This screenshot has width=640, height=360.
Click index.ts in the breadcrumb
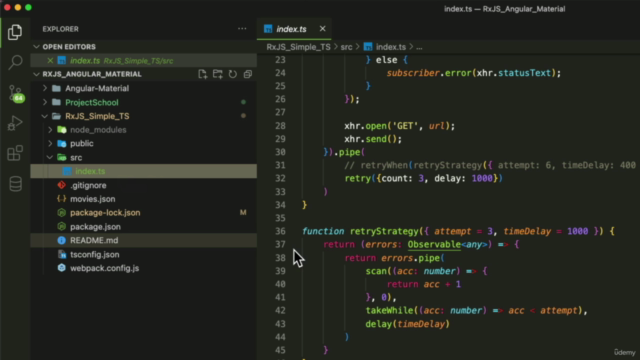tap(390, 47)
